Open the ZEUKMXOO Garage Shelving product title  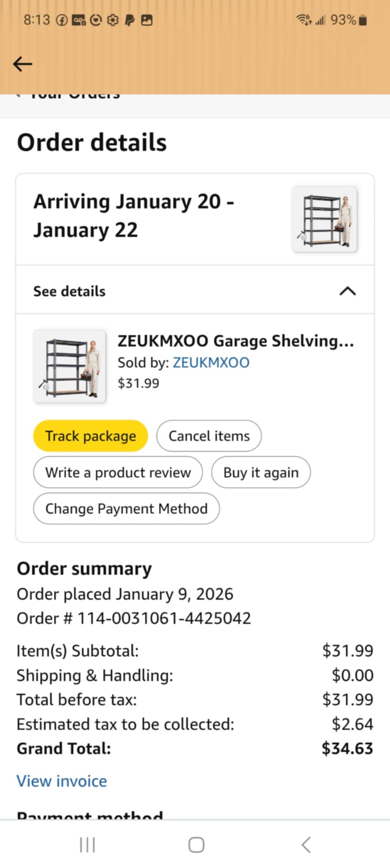click(x=235, y=341)
